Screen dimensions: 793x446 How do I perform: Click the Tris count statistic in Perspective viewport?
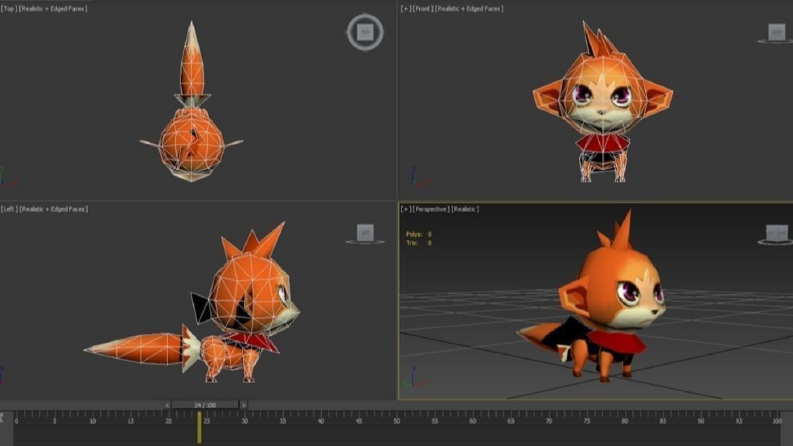(419, 243)
